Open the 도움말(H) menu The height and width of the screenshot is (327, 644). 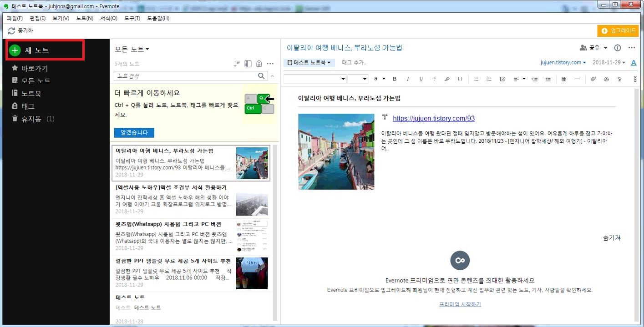click(158, 18)
